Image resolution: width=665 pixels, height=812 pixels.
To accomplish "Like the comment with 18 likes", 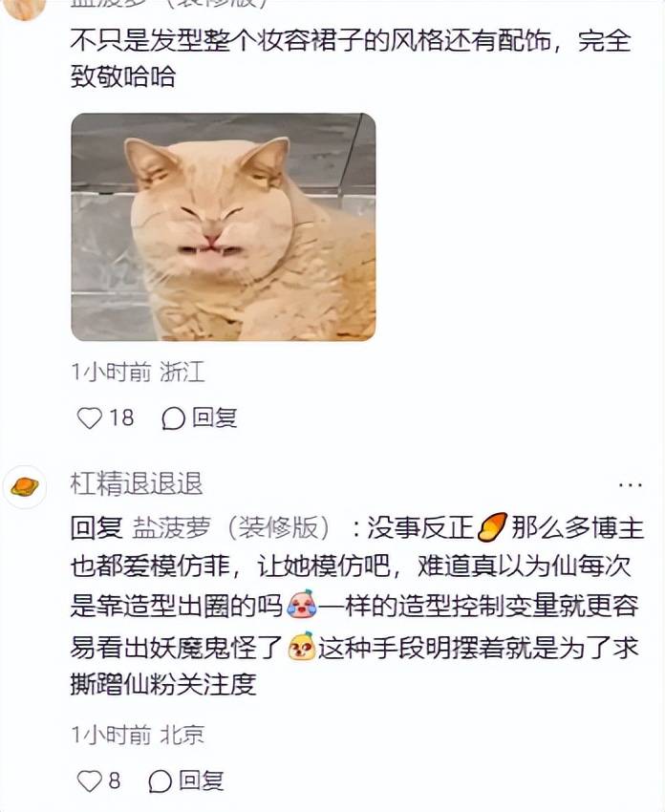I will click(90, 417).
